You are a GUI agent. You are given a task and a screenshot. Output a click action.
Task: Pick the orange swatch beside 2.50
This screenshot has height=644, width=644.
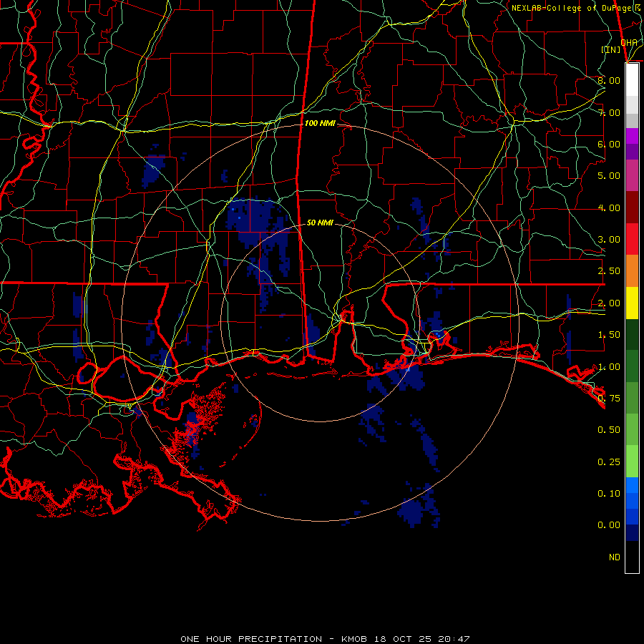pyautogui.click(x=632, y=271)
